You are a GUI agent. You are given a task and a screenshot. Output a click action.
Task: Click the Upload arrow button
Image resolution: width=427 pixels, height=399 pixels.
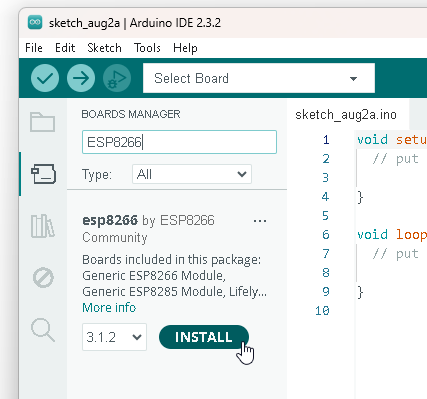pos(81,78)
